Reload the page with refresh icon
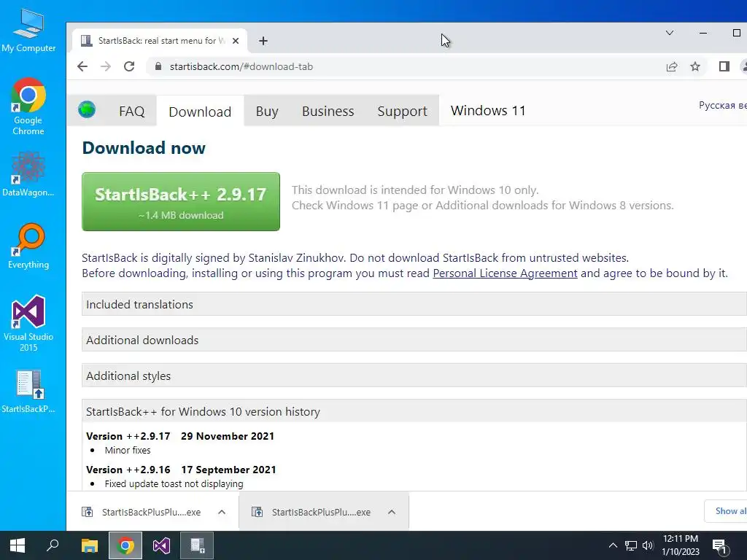The image size is (747, 560). [x=129, y=66]
